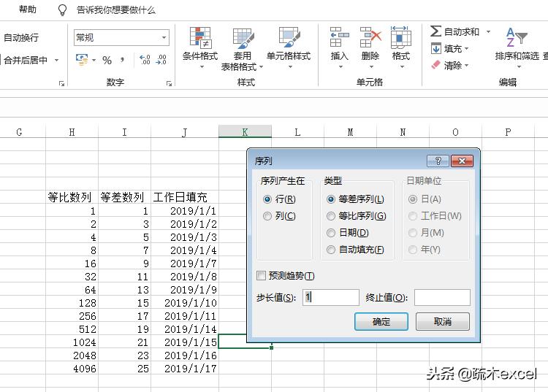Image resolution: width=548 pixels, height=392 pixels.
Task: Open the number format 常规 combo box
Action: [x=121, y=37]
